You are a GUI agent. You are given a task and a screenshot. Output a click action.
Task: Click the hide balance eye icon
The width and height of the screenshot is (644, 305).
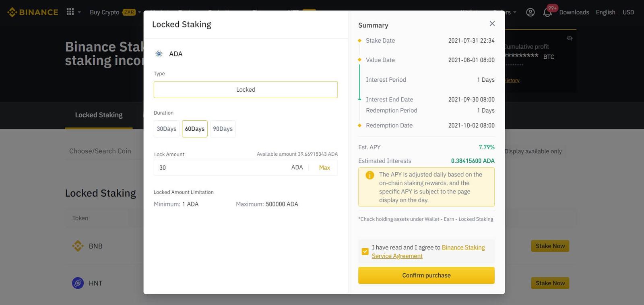tap(570, 38)
